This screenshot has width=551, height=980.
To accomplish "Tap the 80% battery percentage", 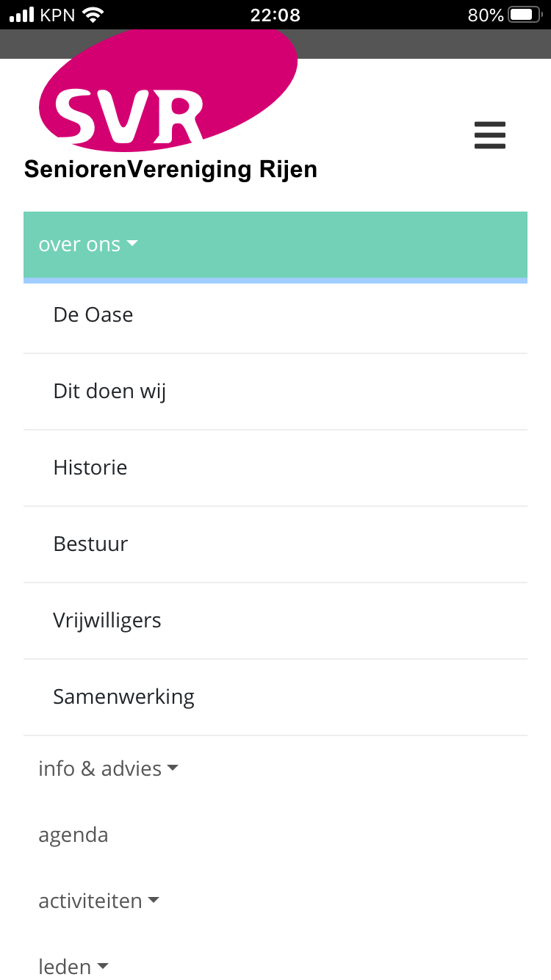I will click(x=486, y=15).
